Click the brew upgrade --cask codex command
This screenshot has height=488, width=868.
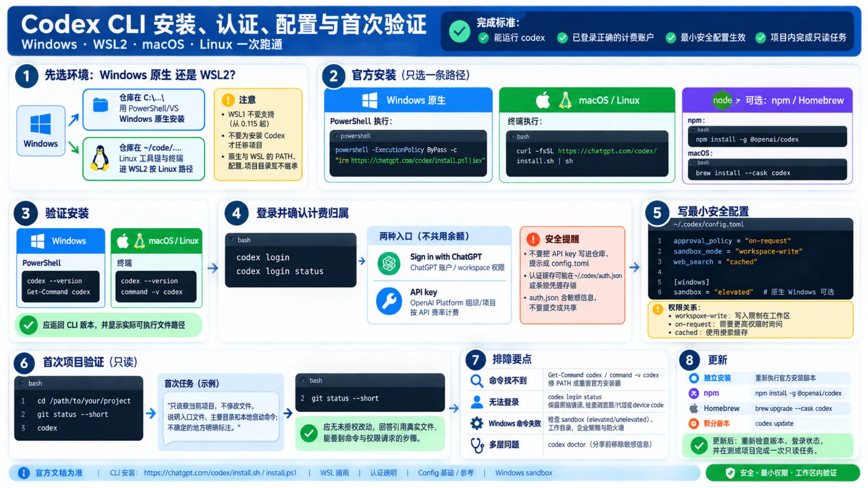coord(793,409)
